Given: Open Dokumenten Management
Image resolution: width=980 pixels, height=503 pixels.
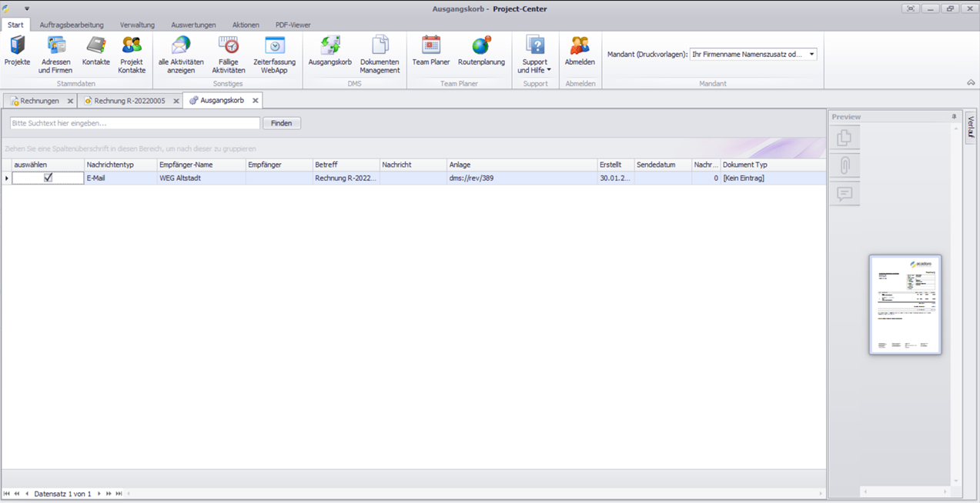Looking at the screenshot, I should 380,54.
